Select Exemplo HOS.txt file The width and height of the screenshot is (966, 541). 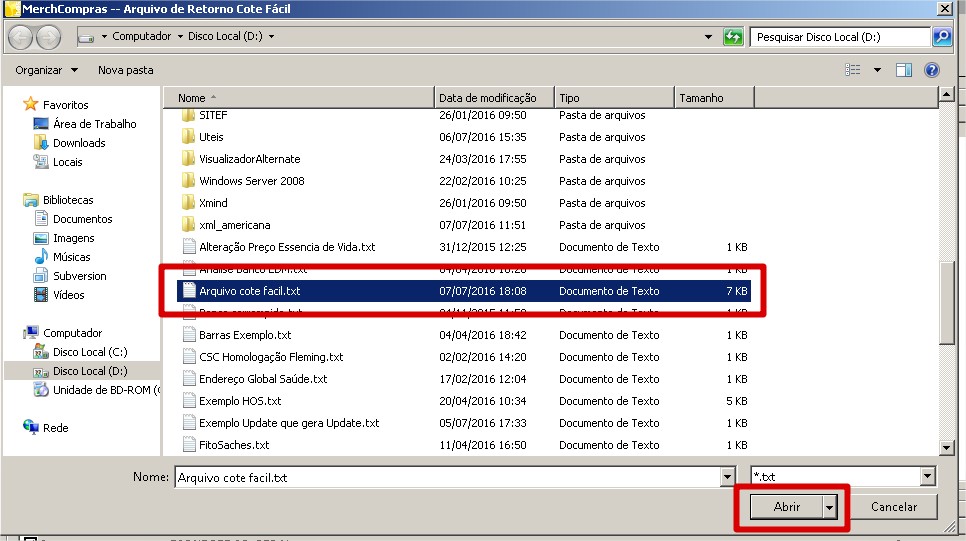coord(240,401)
